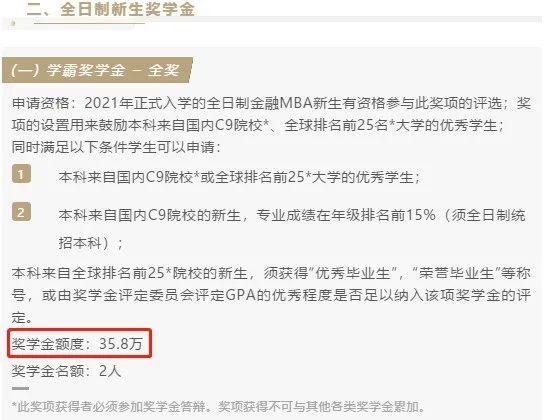Select the 学霸奖学金 – 全奖 banner
This screenshot has height=420, width=545.
(97, 70)
